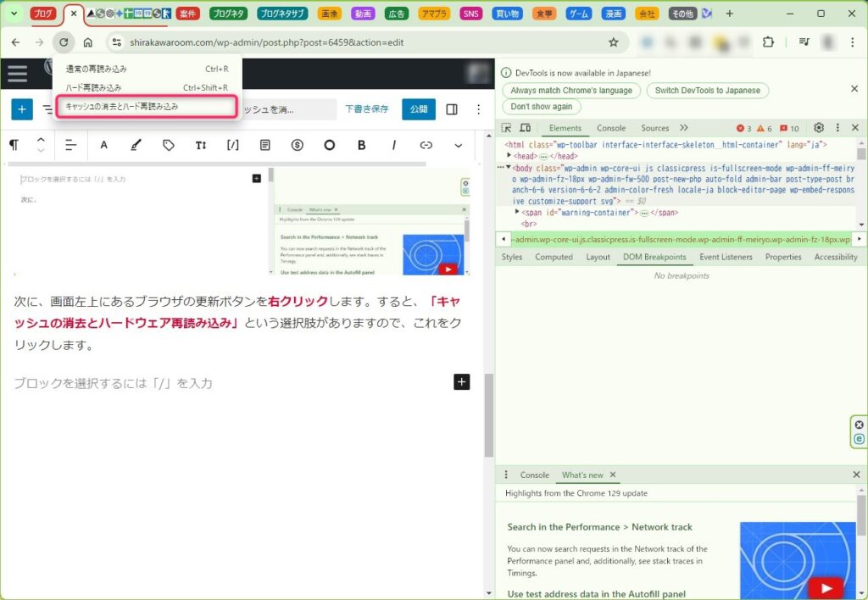This screenshot has height=600, width=868.
Task: Click the paragraph block type icon
Action: pos(14,145)
